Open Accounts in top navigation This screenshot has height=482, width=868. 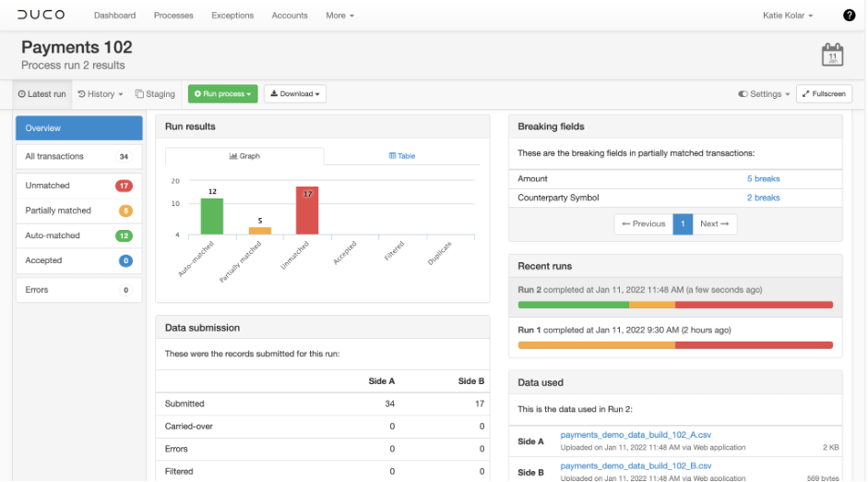290,16
